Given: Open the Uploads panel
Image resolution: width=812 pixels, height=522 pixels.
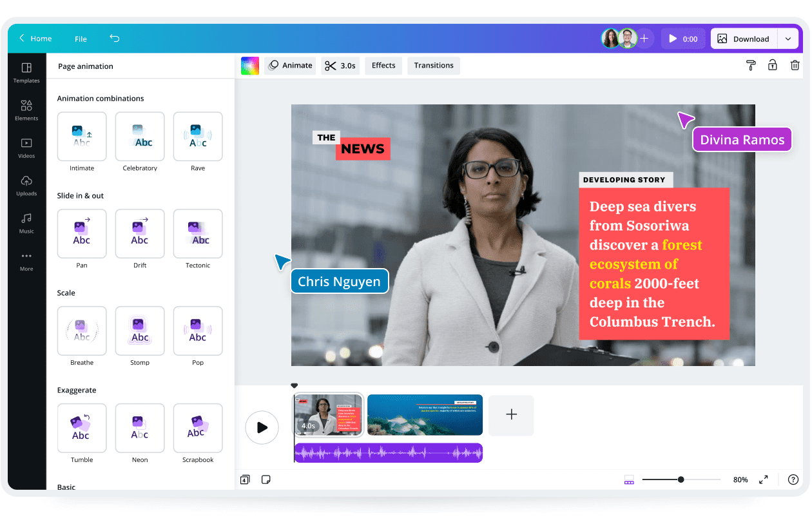Looking at the screenshot, I should pyautogui.click(x=26, y=185).
